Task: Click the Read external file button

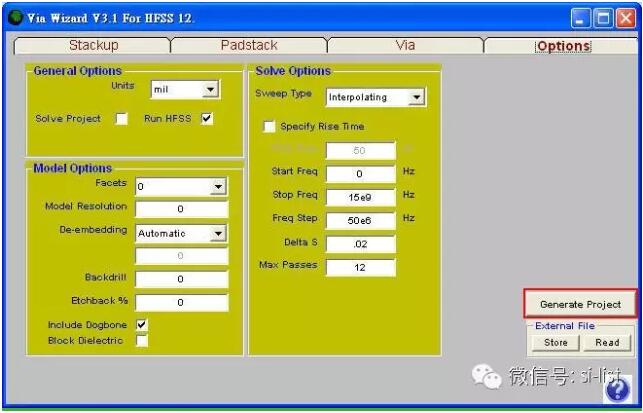Action: pos(607,342)
